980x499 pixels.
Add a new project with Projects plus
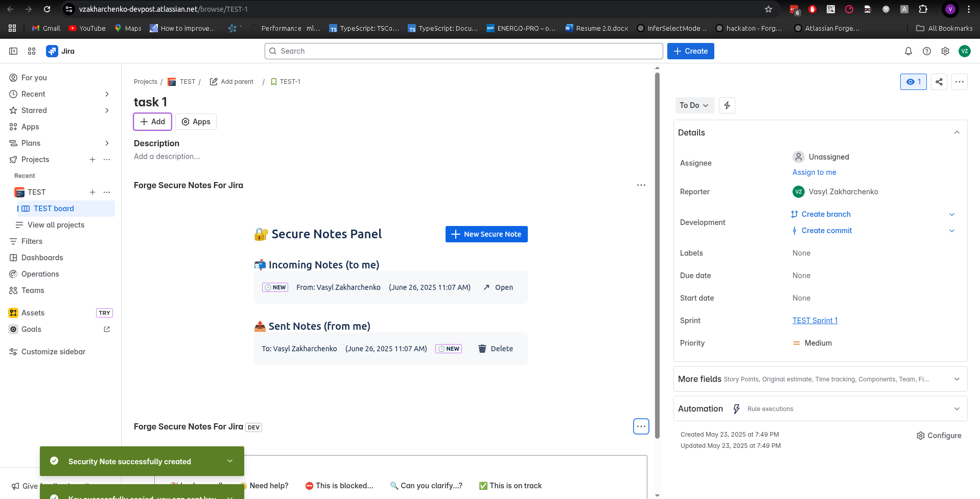click(x=92, y=160)
